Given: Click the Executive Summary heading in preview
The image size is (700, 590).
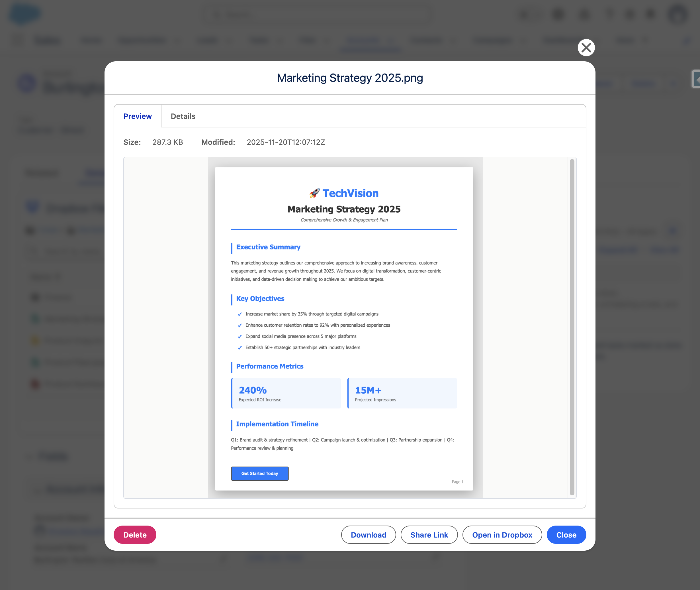Looking at the screenshot, I should [x=268, y=247].
